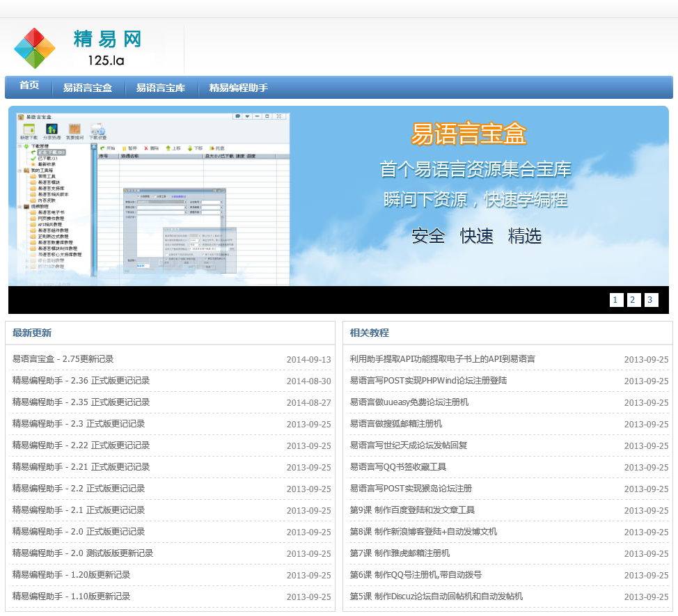Open 精易编程助手 - 2.0 正式版更记记录
The image size is (678, 616).
point(78,532)
